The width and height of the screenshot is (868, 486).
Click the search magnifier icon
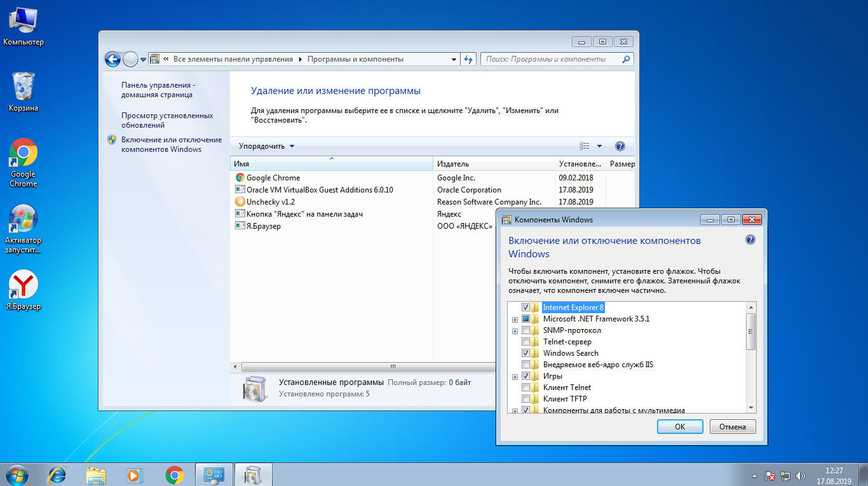[x=626, y=59]
